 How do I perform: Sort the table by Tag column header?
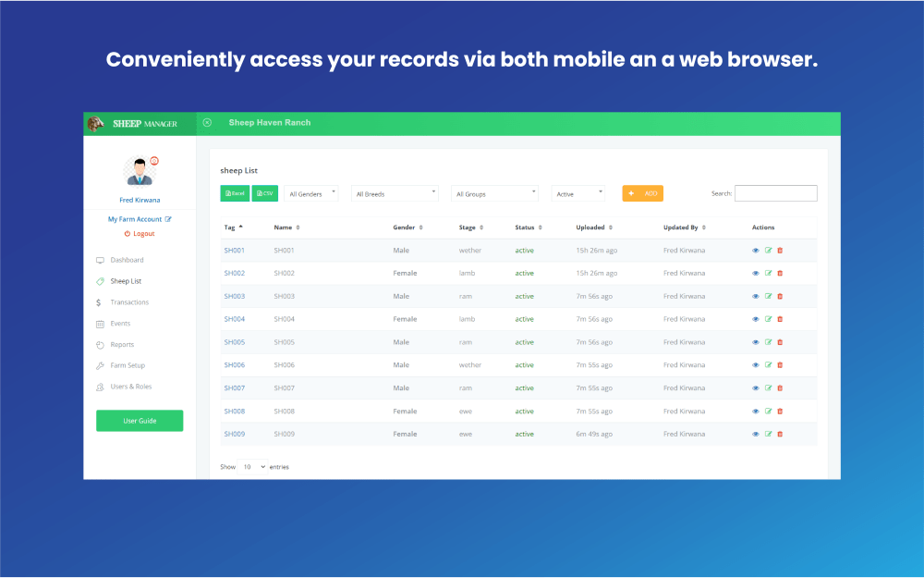233,227
